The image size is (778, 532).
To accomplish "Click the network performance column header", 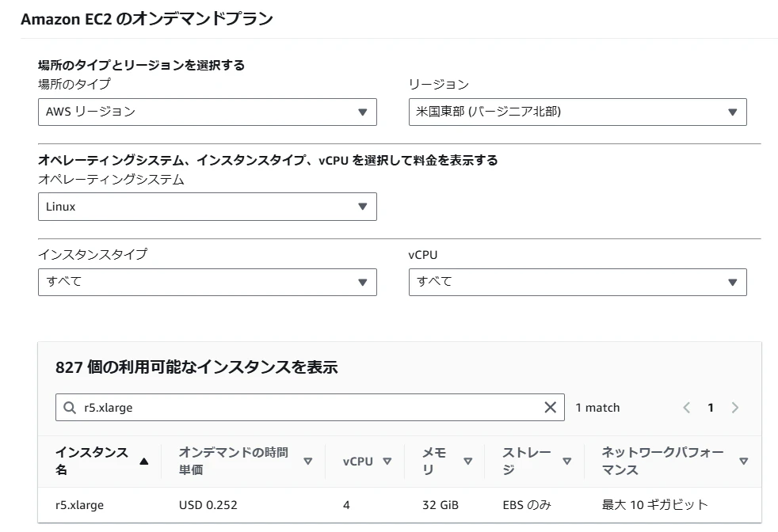I will 662,461.
